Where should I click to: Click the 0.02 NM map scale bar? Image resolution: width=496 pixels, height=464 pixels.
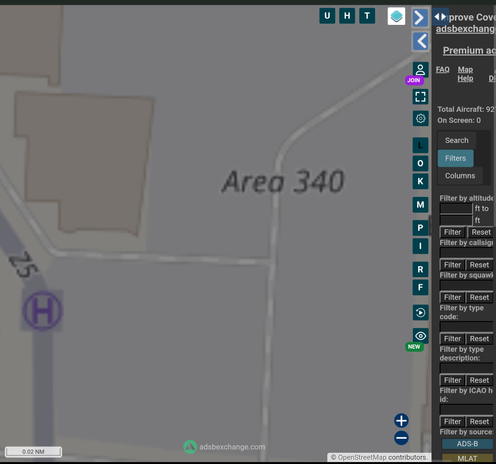point(33,452)
